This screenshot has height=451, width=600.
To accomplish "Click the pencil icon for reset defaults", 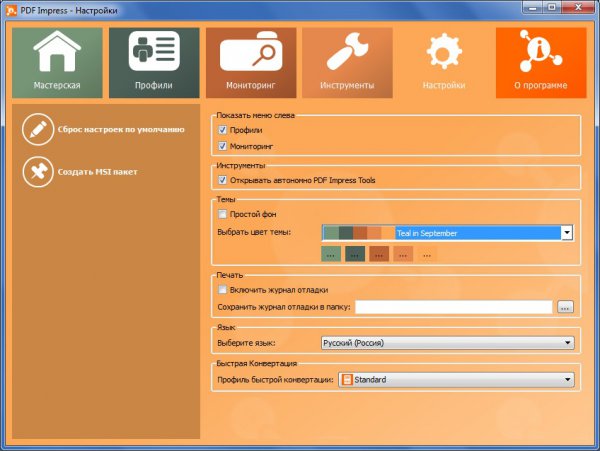I will click(x=38, y=129).
